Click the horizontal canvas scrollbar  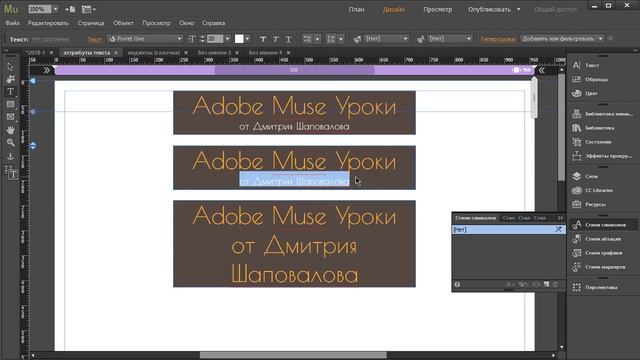tap(293, 355)
